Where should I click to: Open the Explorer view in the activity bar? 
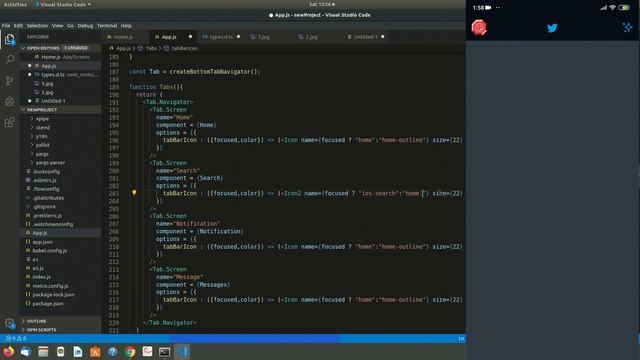9,39
